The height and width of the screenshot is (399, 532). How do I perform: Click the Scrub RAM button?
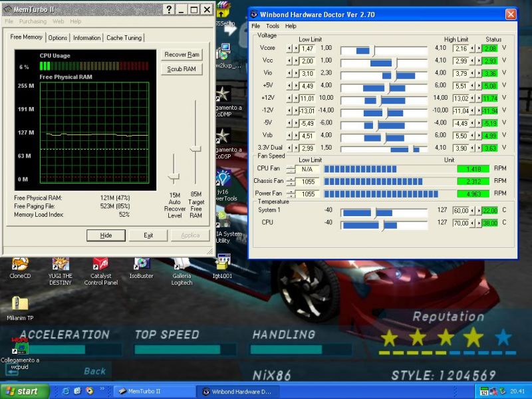tap(182, 69)
